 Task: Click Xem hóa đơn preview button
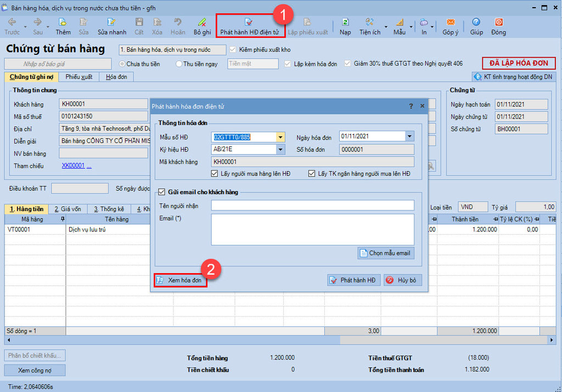(x=181, y=280)
